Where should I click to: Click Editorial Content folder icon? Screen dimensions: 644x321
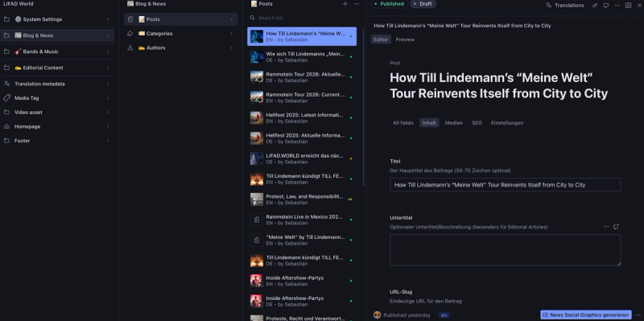pyautogui.click(x=6, y=68)
